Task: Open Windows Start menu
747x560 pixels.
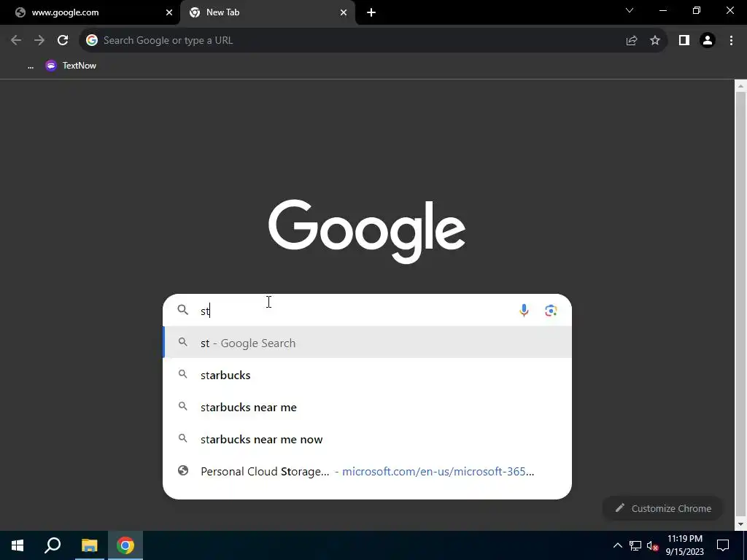Action: (18, 545)
